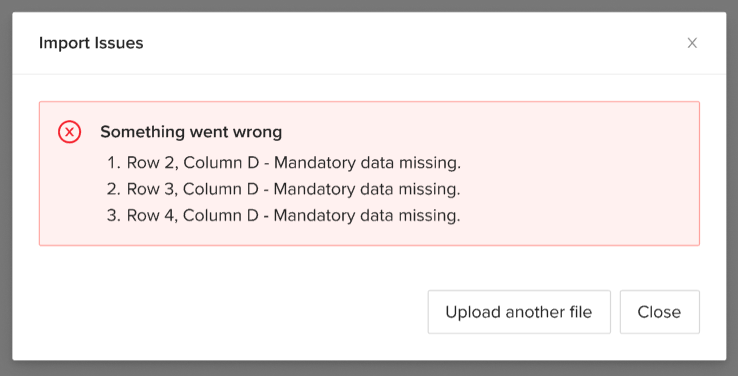Click Column D text in the second error
Viewport: 738px width, 376px height.
221,189
